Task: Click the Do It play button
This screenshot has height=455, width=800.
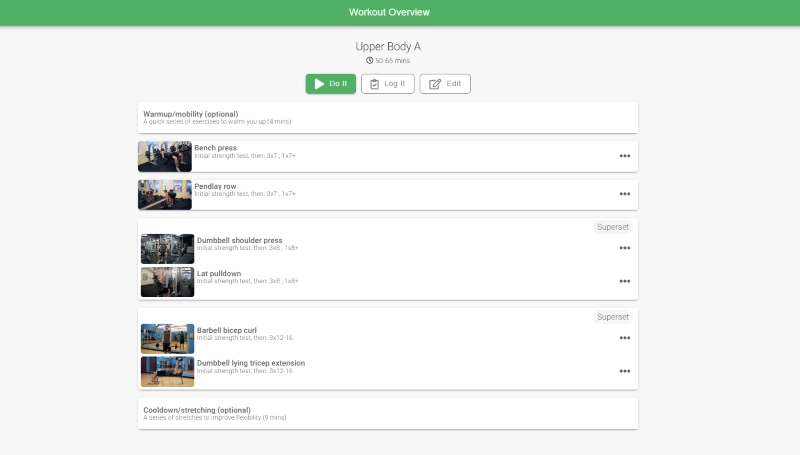Action: (330, 84)
